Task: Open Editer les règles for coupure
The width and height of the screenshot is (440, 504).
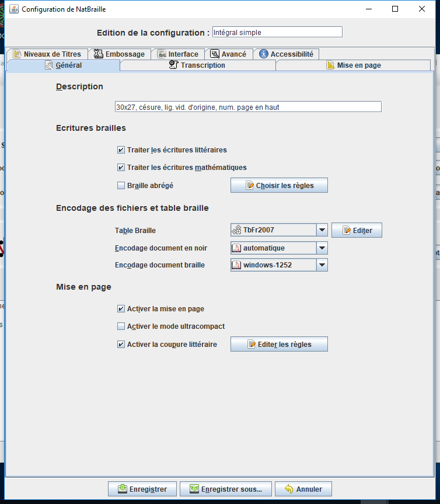Action: point(279,344)
